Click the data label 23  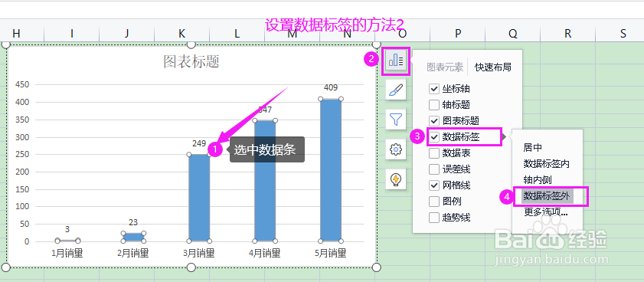(133, 222)
